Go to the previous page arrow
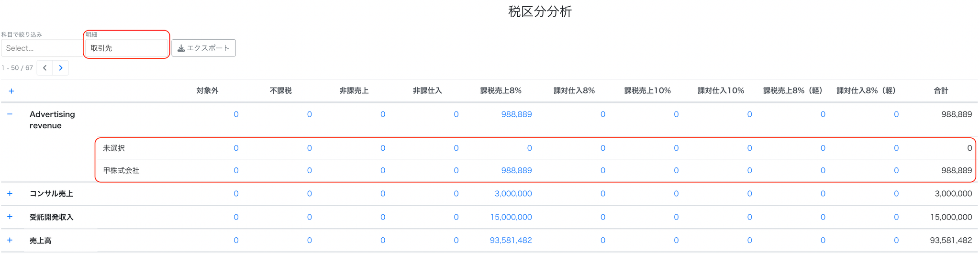The width and height of the screenshot is (980, 254). pyautogui.click(x=45, y=68)
